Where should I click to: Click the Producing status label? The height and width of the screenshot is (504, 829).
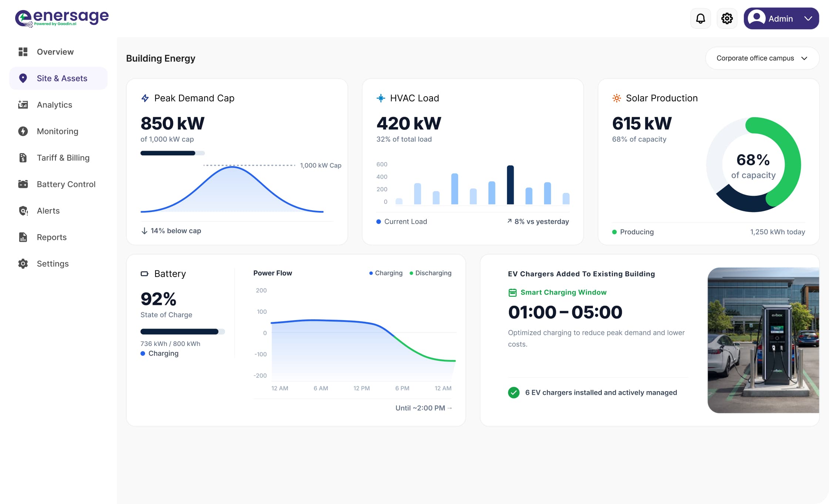point(637,232)
